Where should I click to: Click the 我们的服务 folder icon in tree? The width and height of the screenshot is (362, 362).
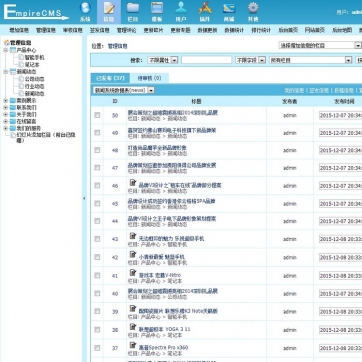click(x=13, y=128)
